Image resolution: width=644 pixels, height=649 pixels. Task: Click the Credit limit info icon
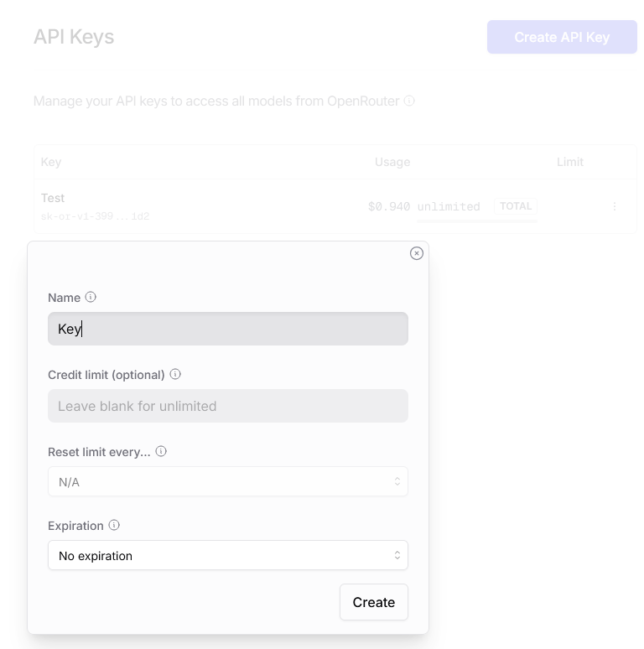tap(175, 374)
